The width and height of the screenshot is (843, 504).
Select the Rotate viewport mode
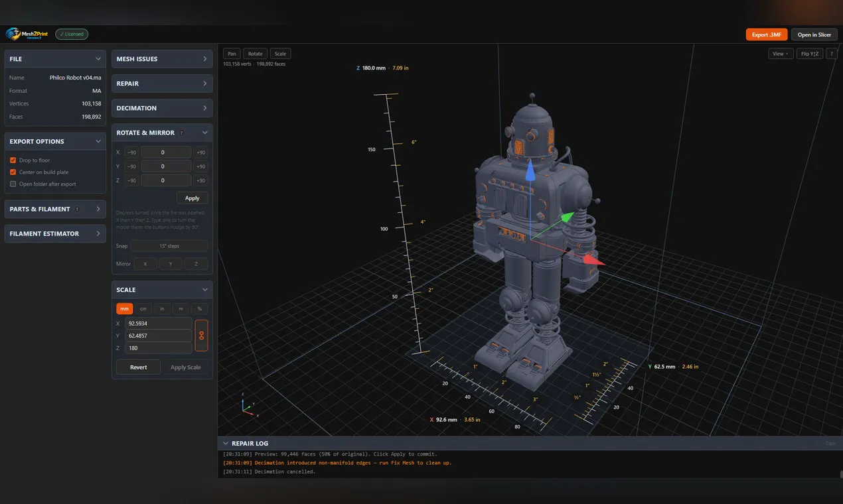[x=256, y=54]
